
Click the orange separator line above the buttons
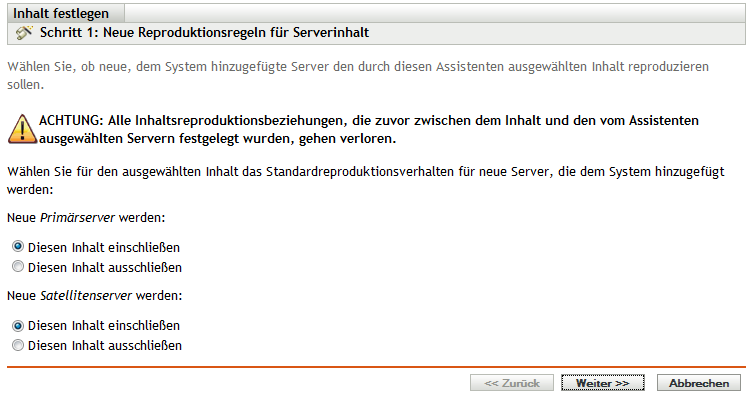tap(376, 367)
